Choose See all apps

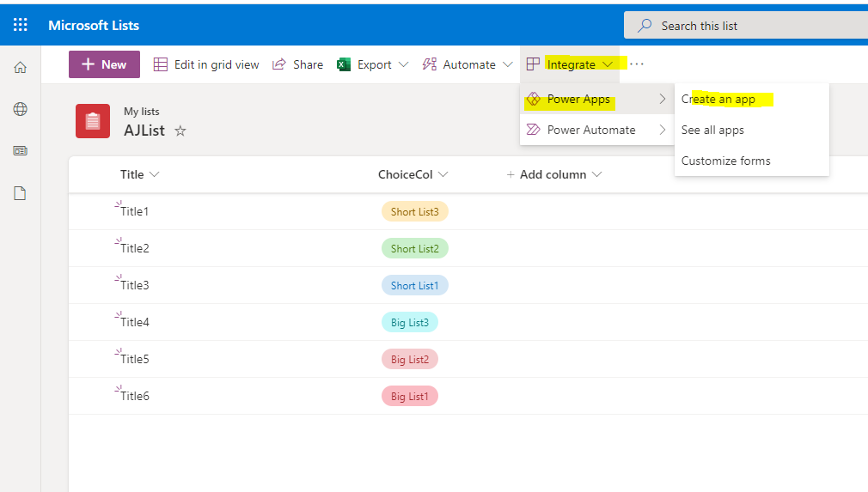click(712, 130)
